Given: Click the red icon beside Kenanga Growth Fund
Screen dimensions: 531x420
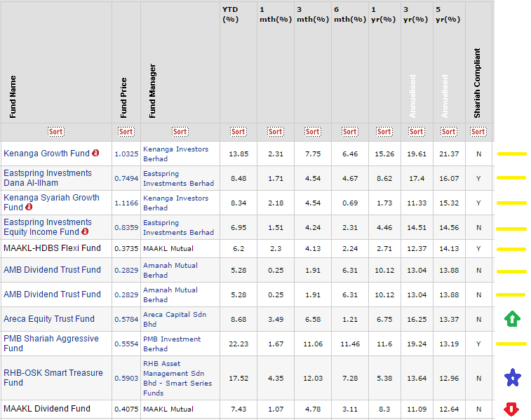Looking at the screenshot, I should coord(95,153).
